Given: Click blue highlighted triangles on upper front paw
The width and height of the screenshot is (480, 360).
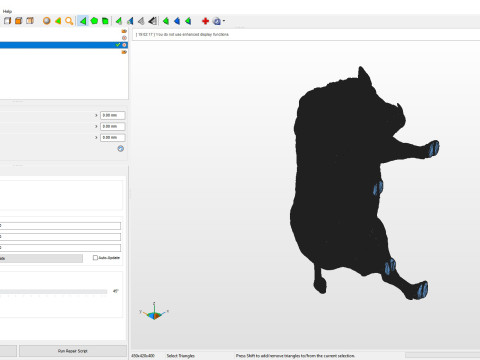Looking at the screenshot, I should click(434, 148).
